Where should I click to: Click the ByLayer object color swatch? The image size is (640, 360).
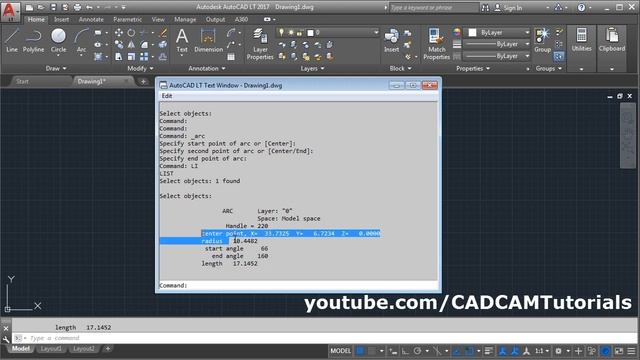point(472,33)
